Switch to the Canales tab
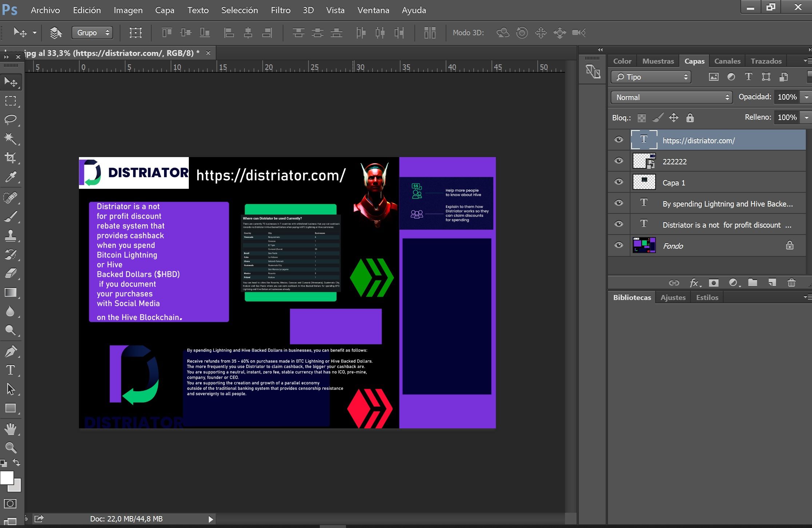This screenshot has width=812, height=528. 727,61
